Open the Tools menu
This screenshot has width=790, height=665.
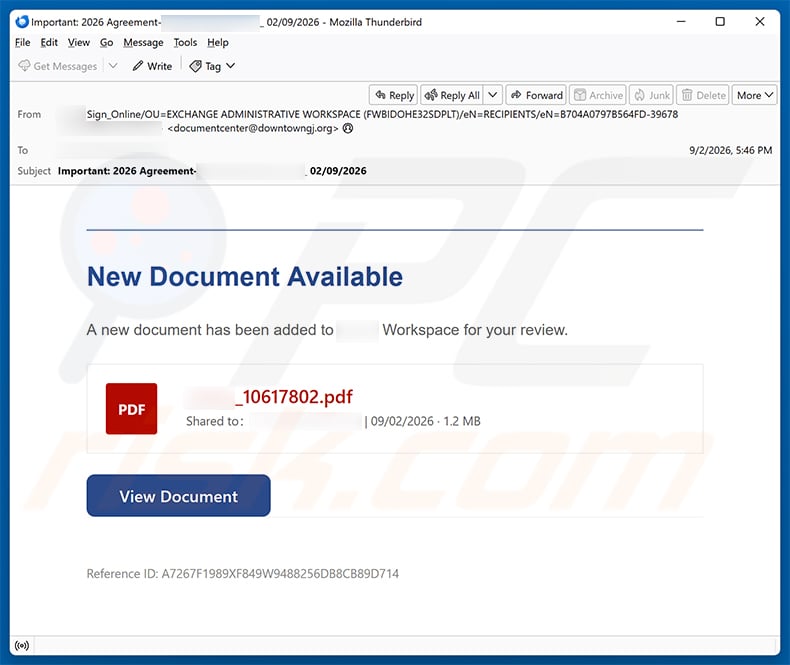(x=185, y=43)
